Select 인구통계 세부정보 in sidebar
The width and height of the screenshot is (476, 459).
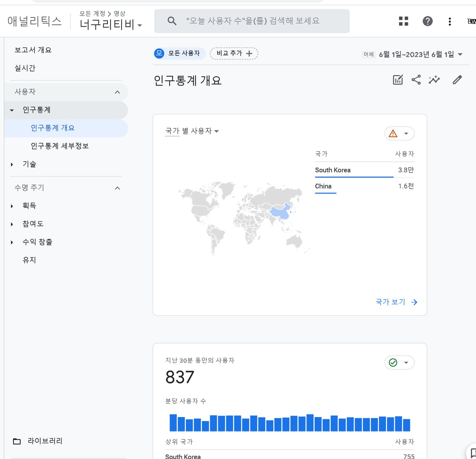(x=59, y=146)
